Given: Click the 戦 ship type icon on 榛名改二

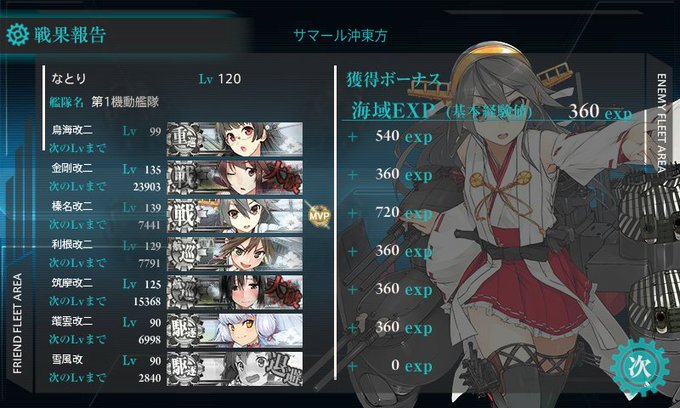Looking at the screenshot, I should (184, 215).
